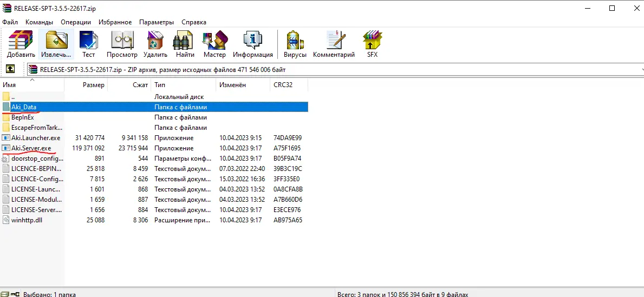Open the Избранное menu
Viewport: 644px width, 297px height.
[x=115, y=22]
